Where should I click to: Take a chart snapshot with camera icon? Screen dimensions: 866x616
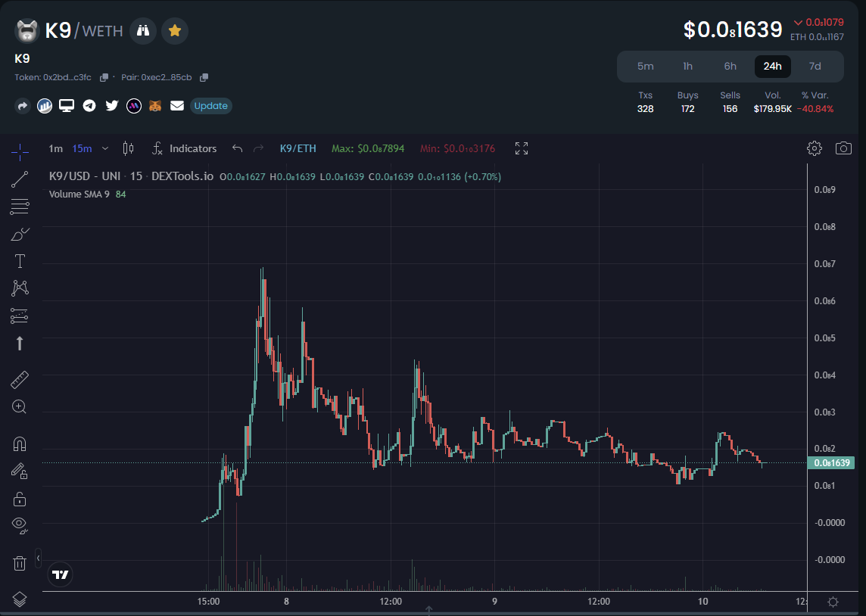pyautogui.click(x=843, y=148)
